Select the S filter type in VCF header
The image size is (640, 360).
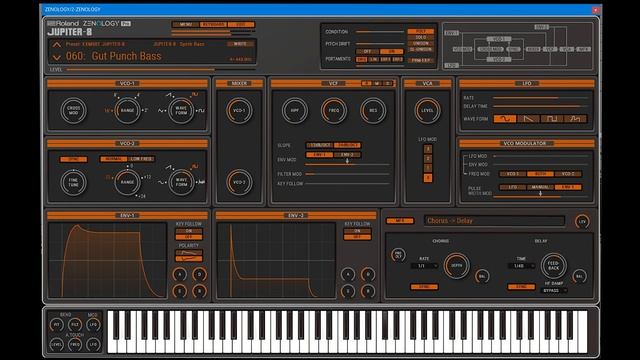pos(388,83)
